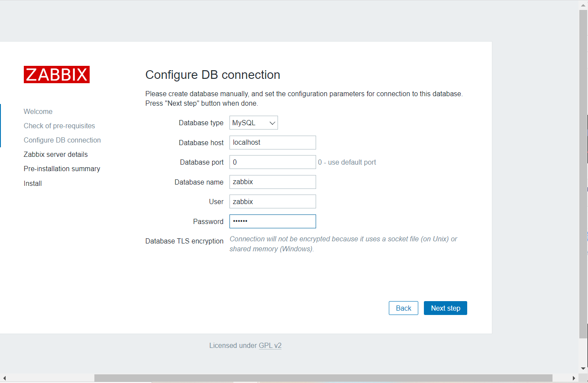Select Pre-installation summary step
The width and height of the screenshot is (588, 383).
[x=62, y=169]
